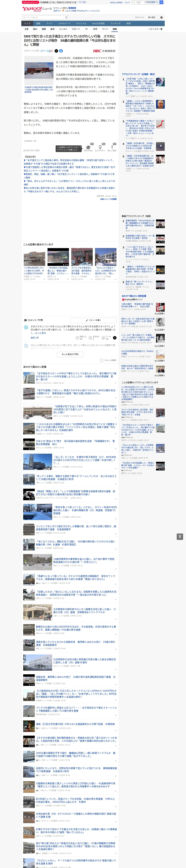Select the トップ navigation tab

coord(27,24)
